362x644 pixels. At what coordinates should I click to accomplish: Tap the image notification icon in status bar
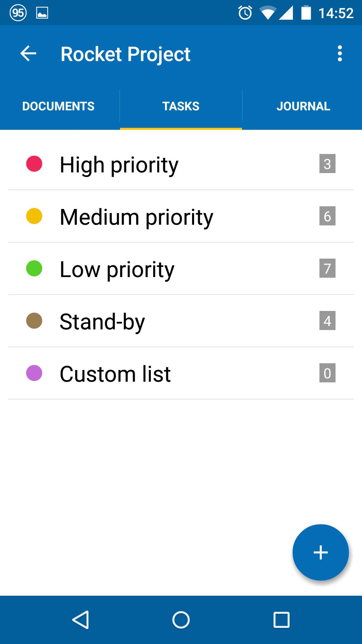[42, 13]
